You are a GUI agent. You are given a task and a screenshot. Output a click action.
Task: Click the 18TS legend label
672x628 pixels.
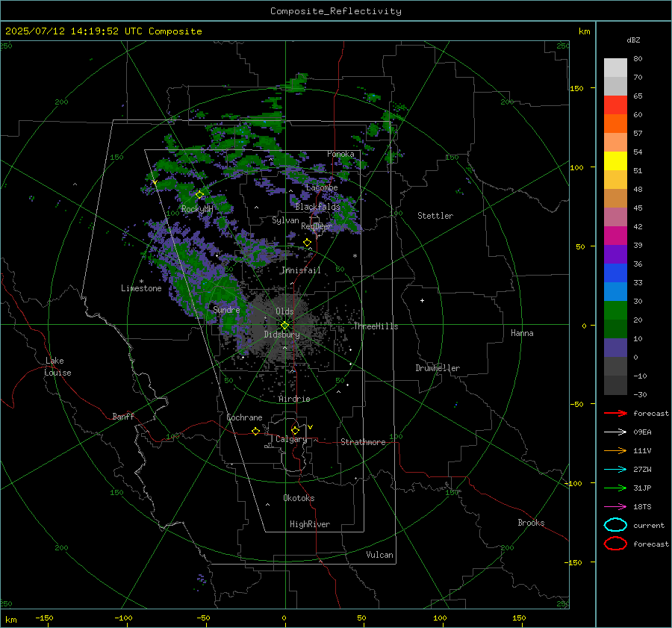pyautogui.click(x=642, y=507)
